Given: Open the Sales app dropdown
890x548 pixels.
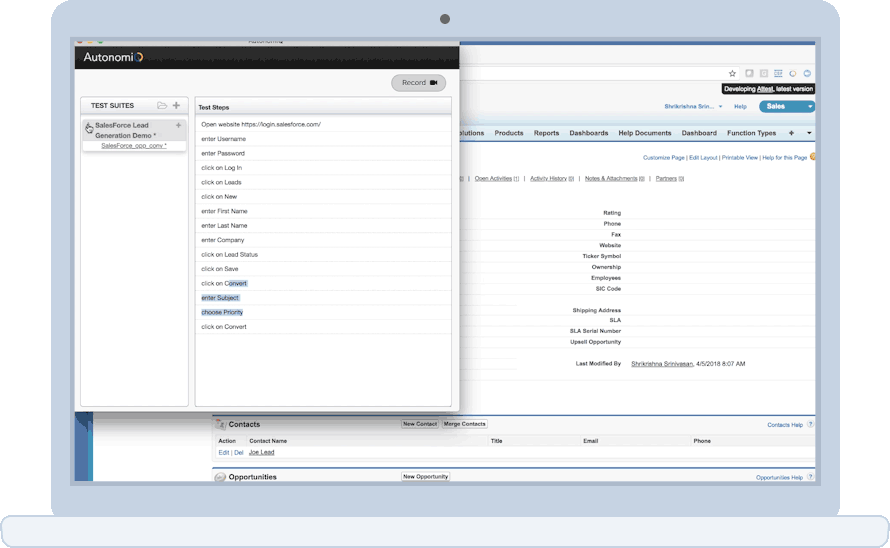Looking at the screenshot, I should 787,107.
